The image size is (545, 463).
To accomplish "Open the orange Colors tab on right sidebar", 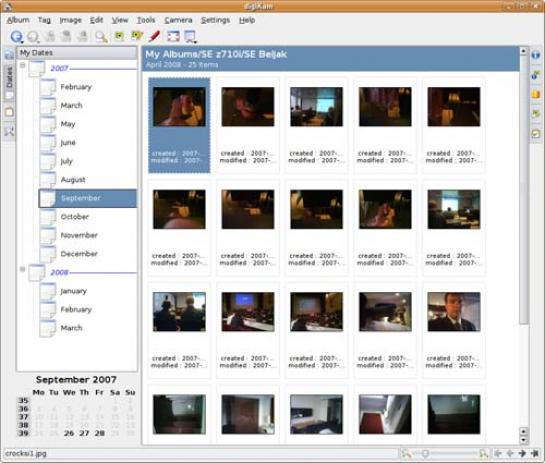I will pyautogui.click(x=536, y=94).
